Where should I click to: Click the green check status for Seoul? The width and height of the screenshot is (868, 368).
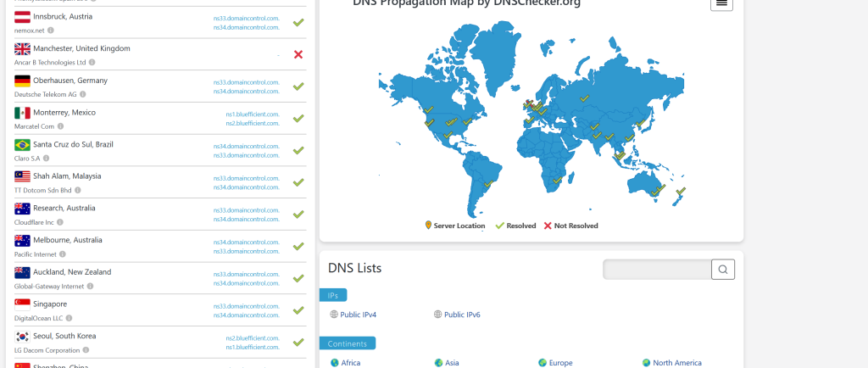pyautogui.click(x=298, y=342)
